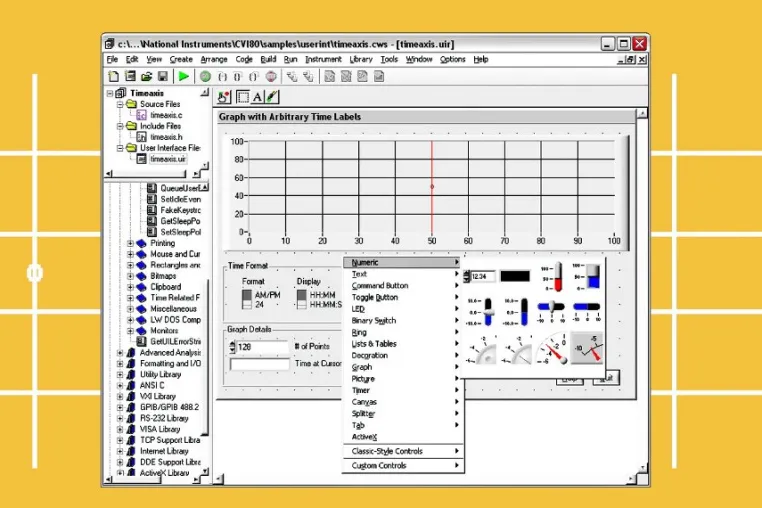This screenshot has width=762, height=508.
Task: Click the Open folder toolbar icon
Action: click(146, 76)
